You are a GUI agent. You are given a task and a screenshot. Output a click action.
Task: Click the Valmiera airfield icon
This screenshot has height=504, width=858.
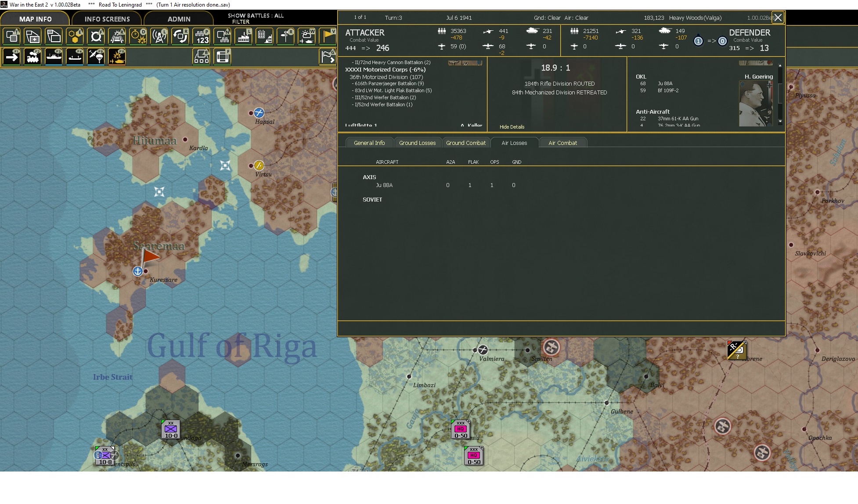click(483, 349)
